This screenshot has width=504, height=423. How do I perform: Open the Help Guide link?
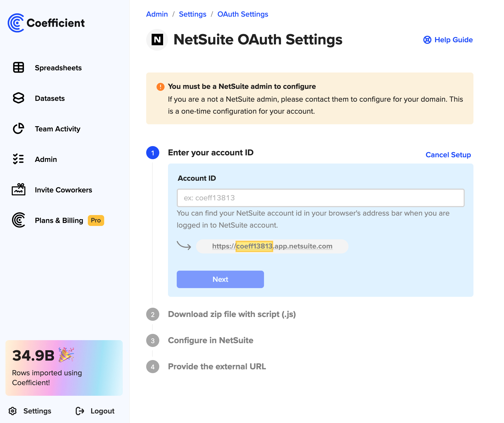[448, 40]
